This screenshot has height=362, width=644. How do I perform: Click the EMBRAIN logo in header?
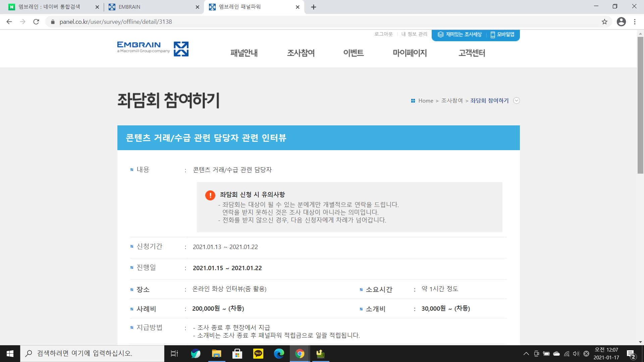pos(153,49)
